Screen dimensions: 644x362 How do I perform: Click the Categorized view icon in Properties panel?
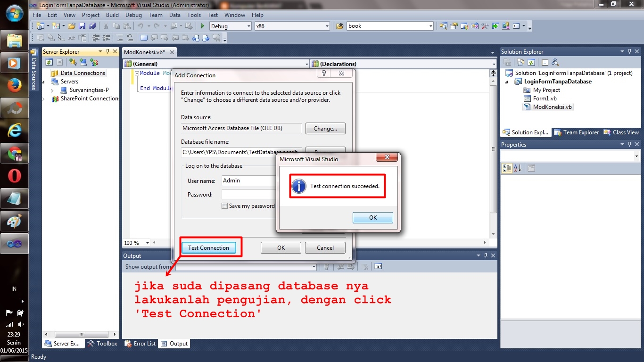(x=507, y=168)
